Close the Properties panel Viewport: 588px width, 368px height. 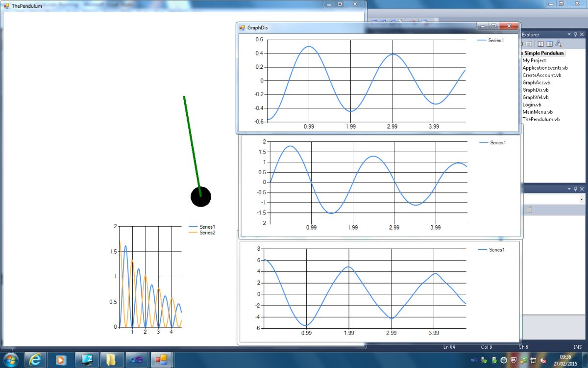point(582,189)
